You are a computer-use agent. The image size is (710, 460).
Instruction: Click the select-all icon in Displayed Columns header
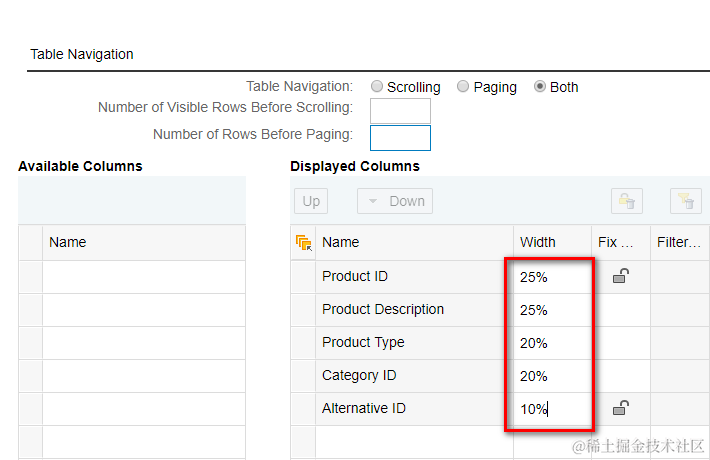coord(303,243)
